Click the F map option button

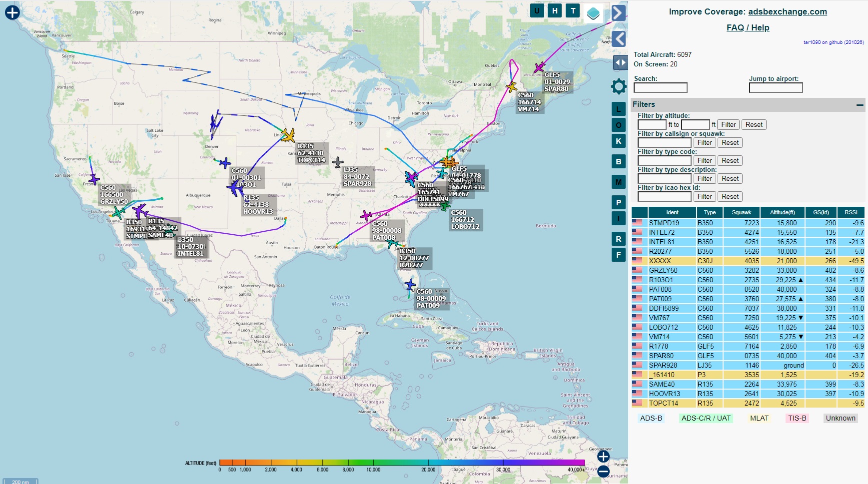click(619, 255)
